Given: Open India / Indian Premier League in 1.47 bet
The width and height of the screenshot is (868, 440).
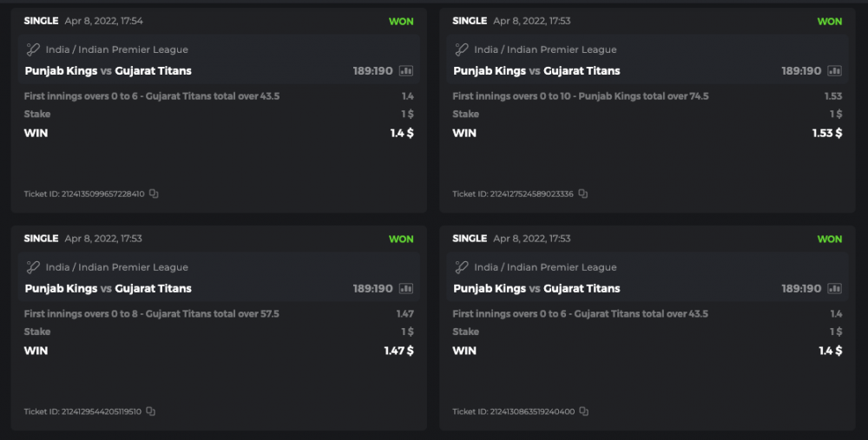Looking at the screenshot, I should [x=116, y=267].
